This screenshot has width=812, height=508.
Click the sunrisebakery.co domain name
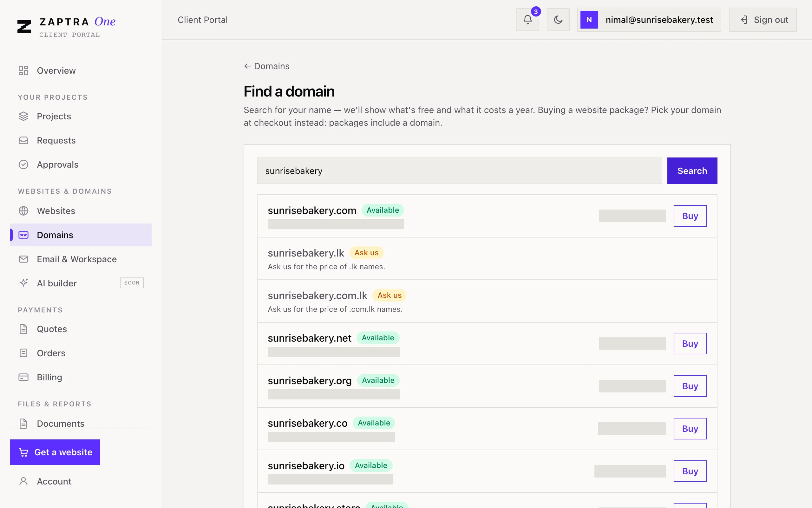pyautogui.click(x=307, y=423)
